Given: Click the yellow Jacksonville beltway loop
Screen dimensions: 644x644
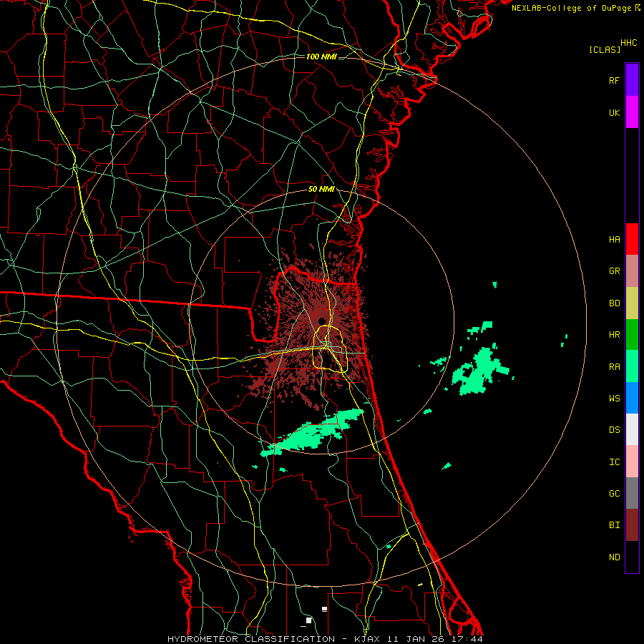Looking at the screenshot, I should (x=330, y=348).
